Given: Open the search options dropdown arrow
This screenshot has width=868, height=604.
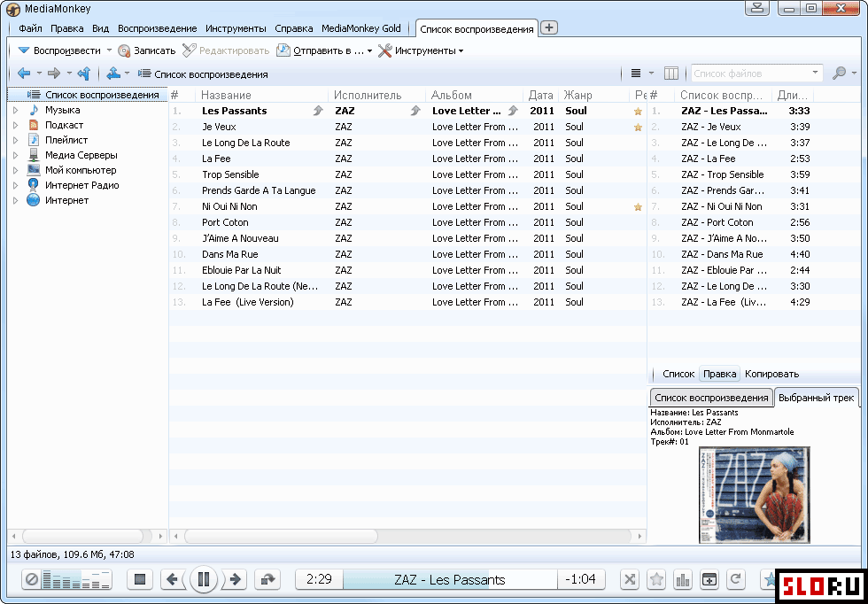Looking at the screenshot, I should (854, 74).
